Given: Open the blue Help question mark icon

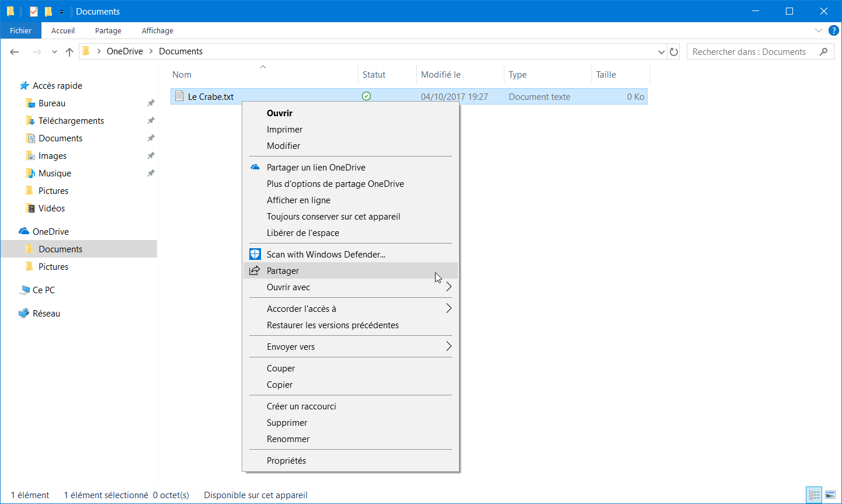Looking at the screenshot, I should point(833,30).
